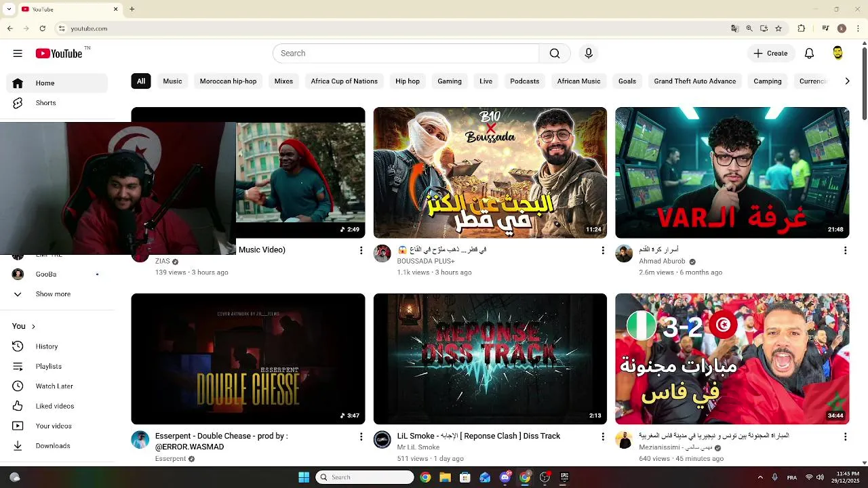Screen dimensions: 868x488
Task: Open the Reponse Diss Track thumbnail
Action: pyautogui.click(x=490, y=359)
